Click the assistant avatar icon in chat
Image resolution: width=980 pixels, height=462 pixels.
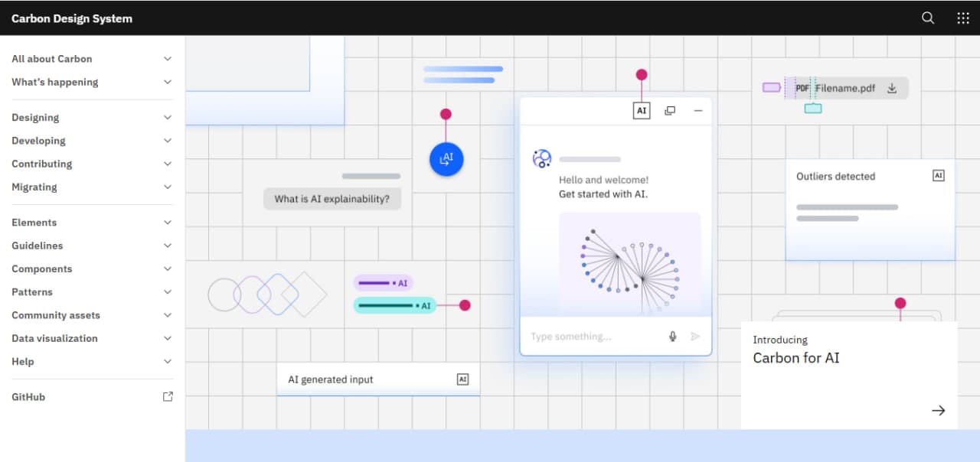(x=542, y=159)
